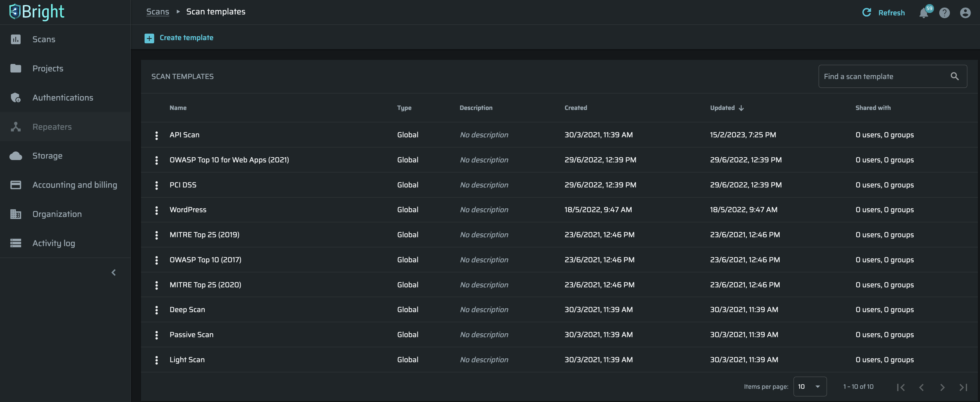Go to the last page arrow
980x402 pixels.
pyautogui.click(x=963, y=387)
